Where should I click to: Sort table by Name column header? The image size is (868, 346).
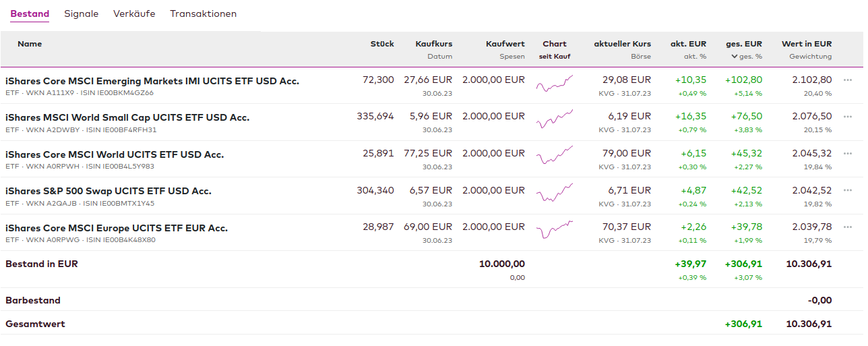pos(30,44)
